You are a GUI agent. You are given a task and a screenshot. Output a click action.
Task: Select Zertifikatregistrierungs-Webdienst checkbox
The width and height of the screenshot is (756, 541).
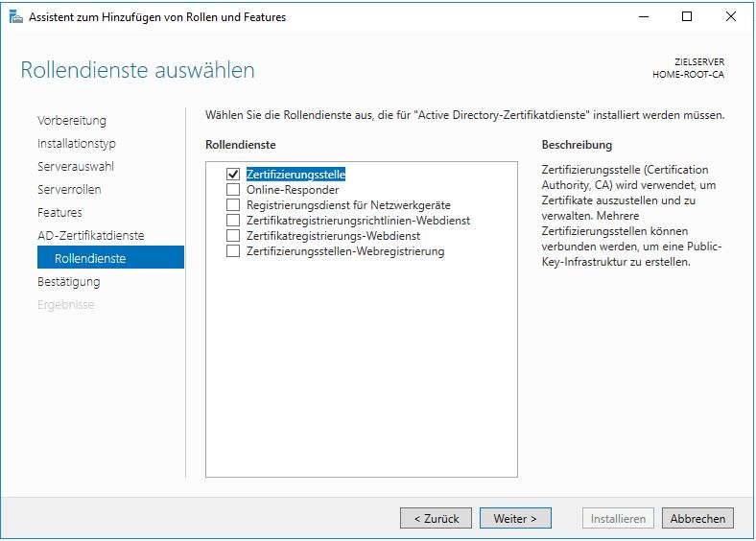[x=232, y=236]
